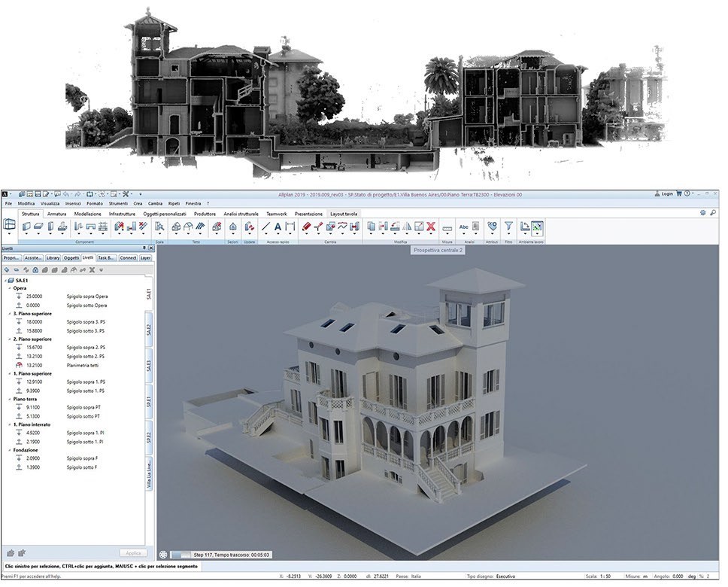Click the shopping cart icon in title bar

tap(679, 193)
